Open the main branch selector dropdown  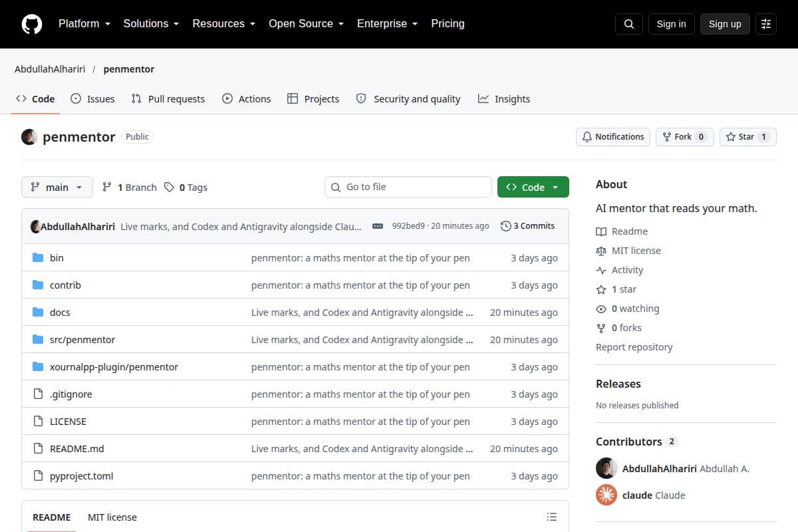[x=57, y=188]
